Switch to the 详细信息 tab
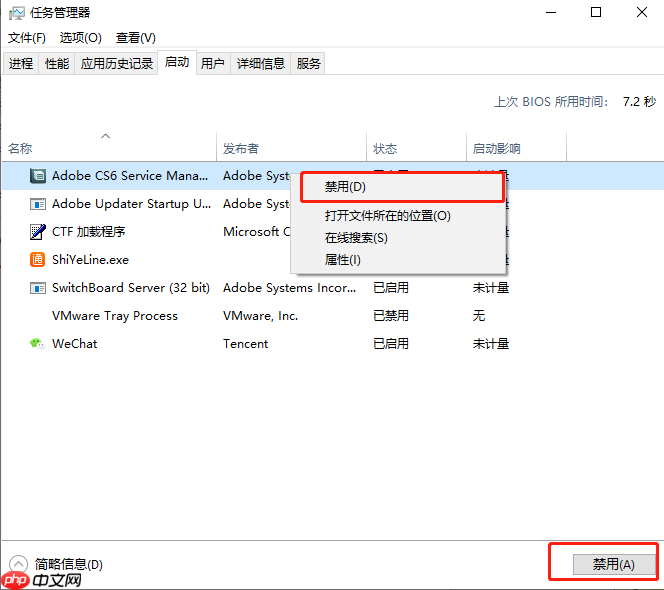The width and height of the screenshot is (664, 590). (260, 64)
